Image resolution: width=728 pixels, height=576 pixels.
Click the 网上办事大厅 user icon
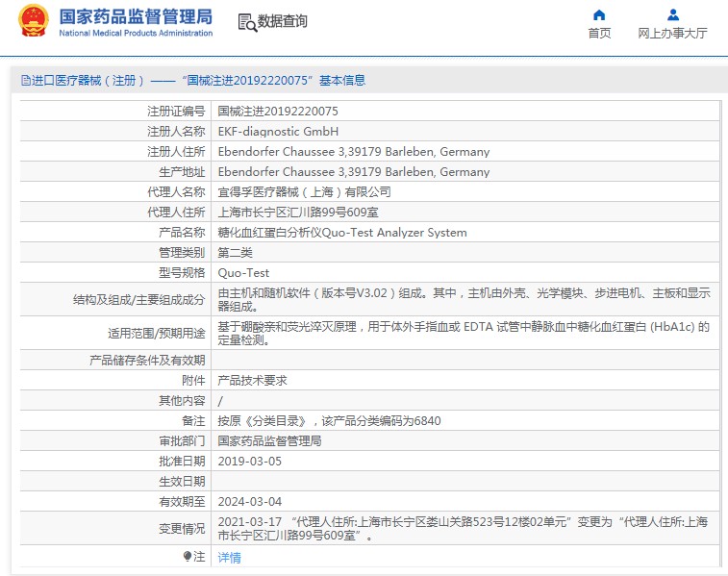[x=673, y=15]
